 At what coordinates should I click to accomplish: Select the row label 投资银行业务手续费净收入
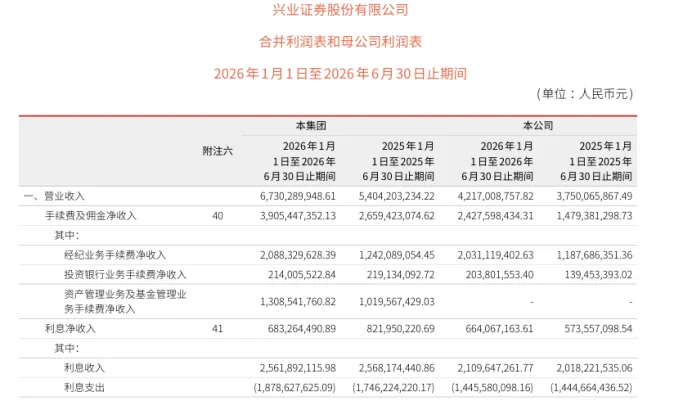point(125,275)
